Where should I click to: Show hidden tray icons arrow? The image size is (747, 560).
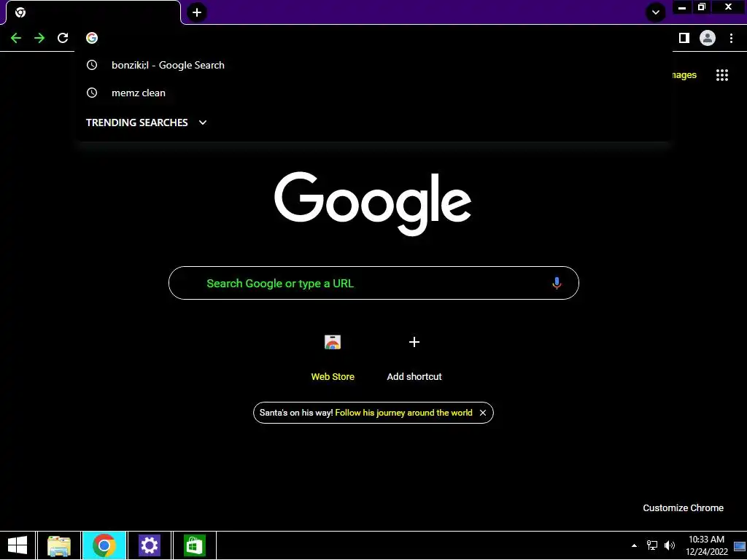point(634,545)
